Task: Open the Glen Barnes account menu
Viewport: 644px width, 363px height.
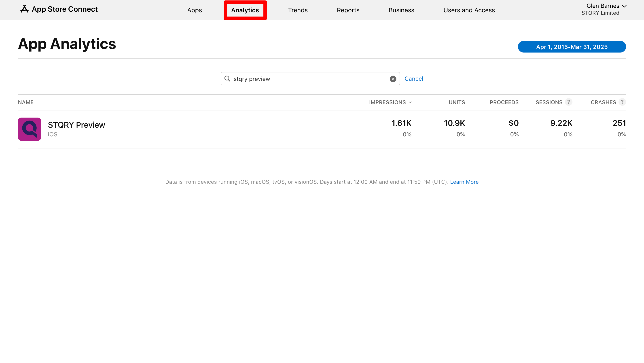Action: 606,6
